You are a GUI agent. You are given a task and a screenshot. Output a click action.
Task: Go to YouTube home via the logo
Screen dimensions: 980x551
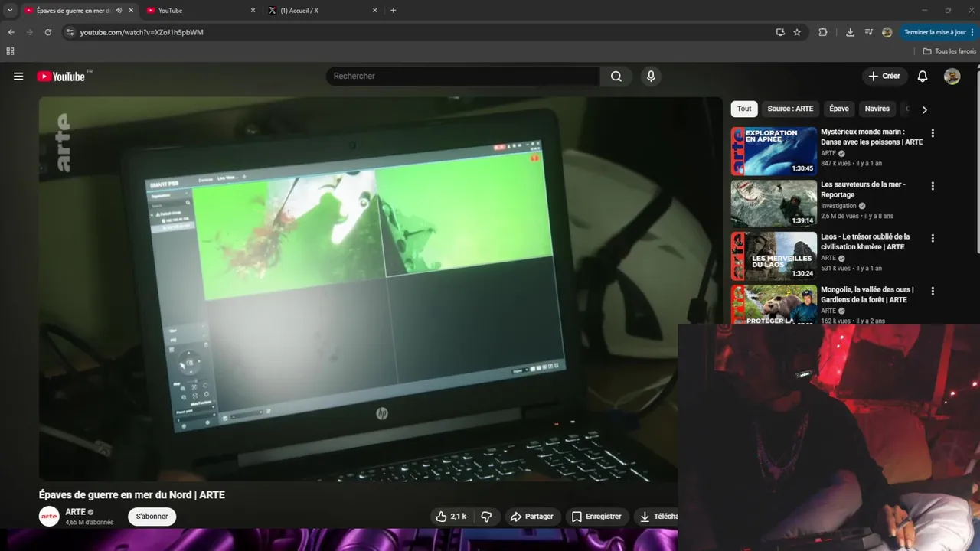coord(61,77)
